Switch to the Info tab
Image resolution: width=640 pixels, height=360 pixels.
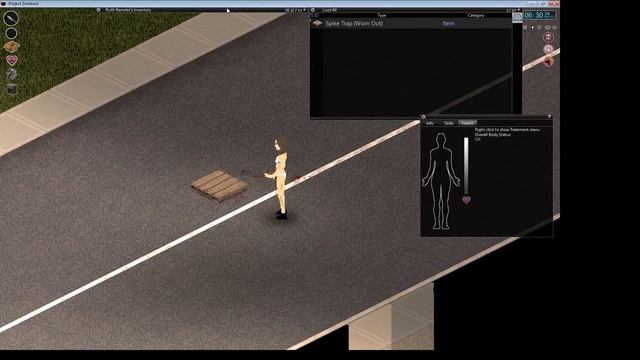(430, 123)
